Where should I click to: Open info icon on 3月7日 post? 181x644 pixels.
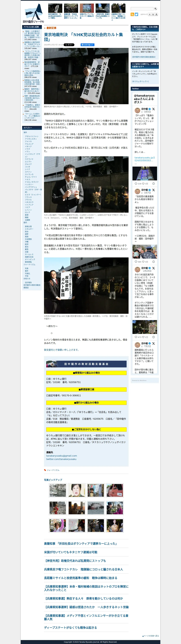154,262
